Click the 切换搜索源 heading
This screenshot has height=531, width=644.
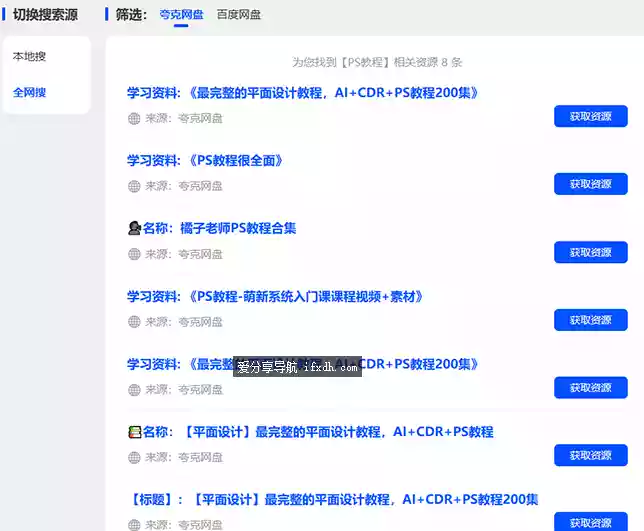45,15
